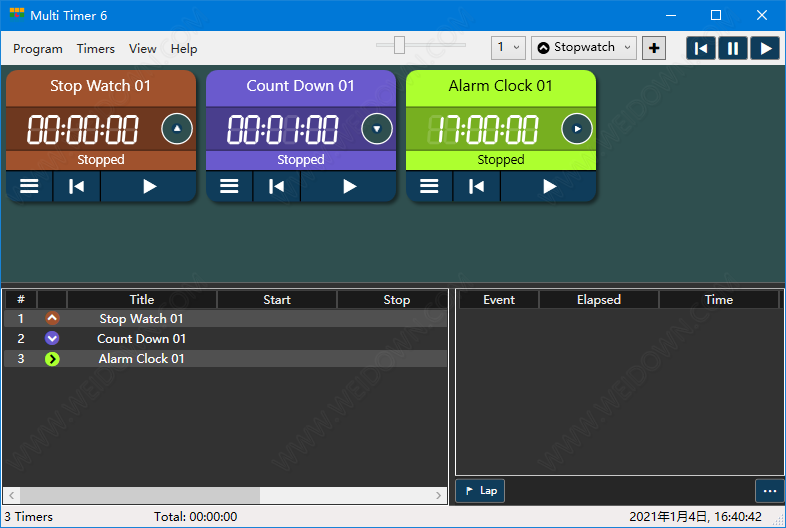Select the Count Down 01 row in list
The height and width of the screenshot is (528, 786).
point(226,338)
